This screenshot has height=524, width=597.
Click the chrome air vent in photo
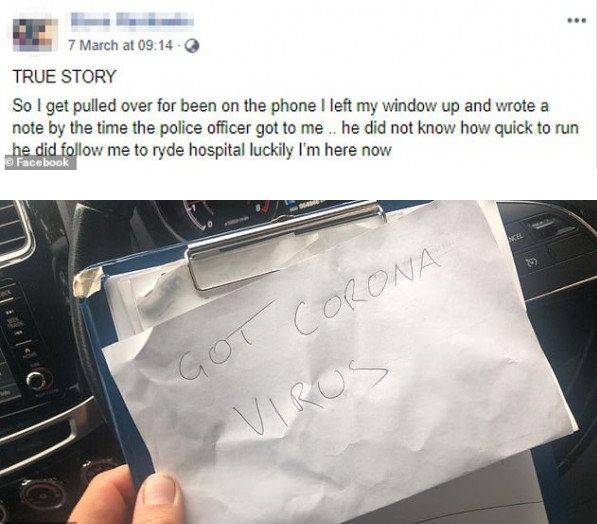pyautogui.click(x=15, y=234)
